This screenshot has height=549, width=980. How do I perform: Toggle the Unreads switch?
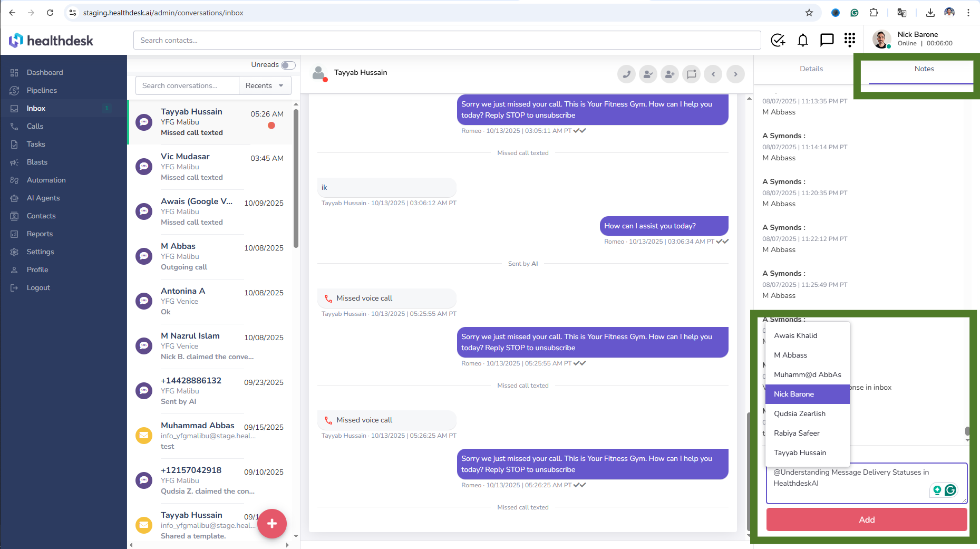[288, 65]
